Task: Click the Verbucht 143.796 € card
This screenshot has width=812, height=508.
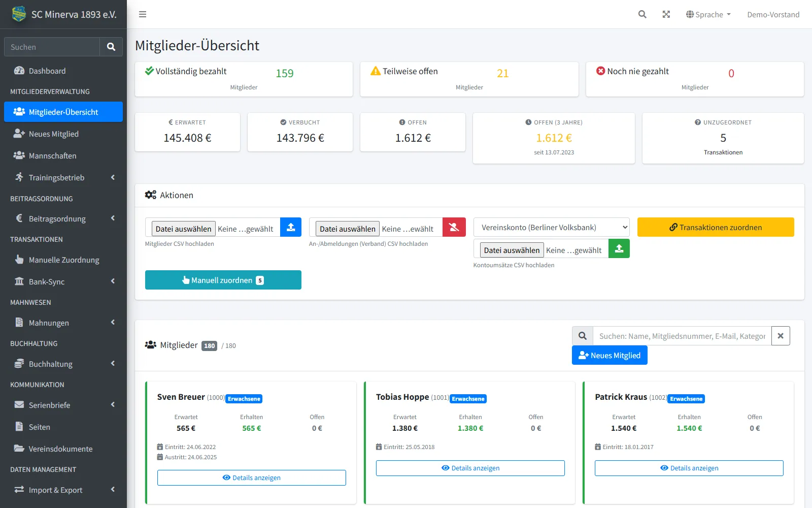Action: coord(300,132)
